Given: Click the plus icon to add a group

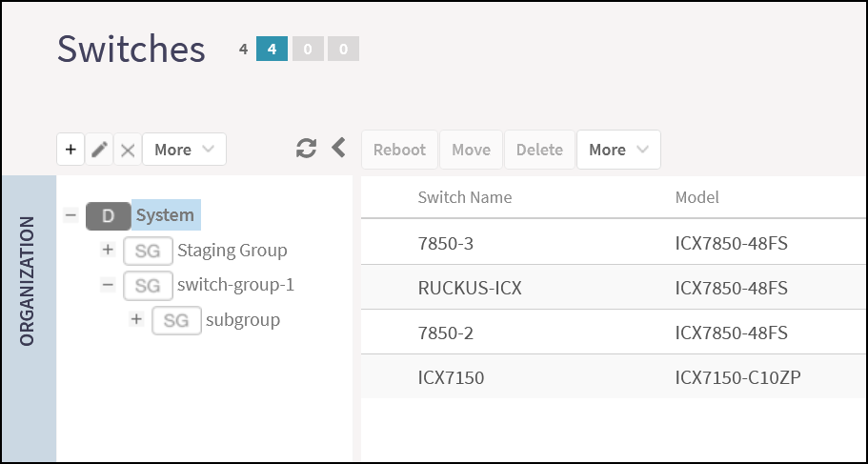Looking at the screenshot, I should click(x=71, y=150).
